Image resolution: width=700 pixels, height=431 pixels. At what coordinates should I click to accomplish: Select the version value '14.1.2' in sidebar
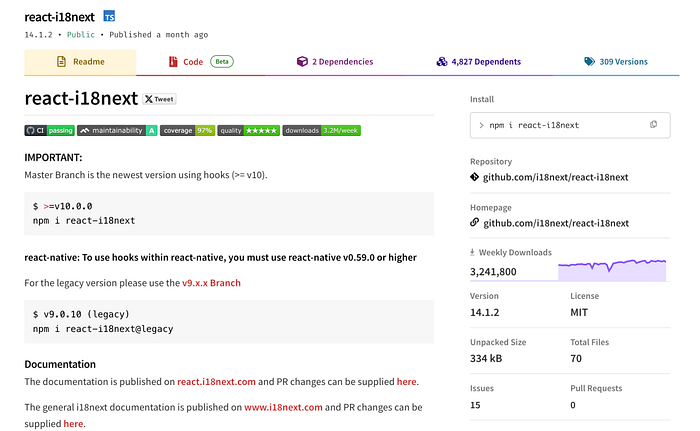(484, 313)
